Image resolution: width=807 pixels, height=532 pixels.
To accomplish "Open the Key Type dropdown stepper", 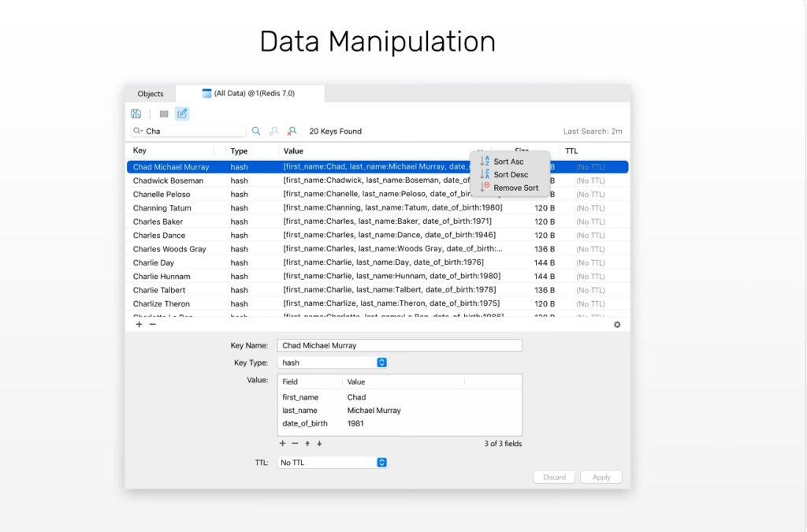I will coord(381,363).
